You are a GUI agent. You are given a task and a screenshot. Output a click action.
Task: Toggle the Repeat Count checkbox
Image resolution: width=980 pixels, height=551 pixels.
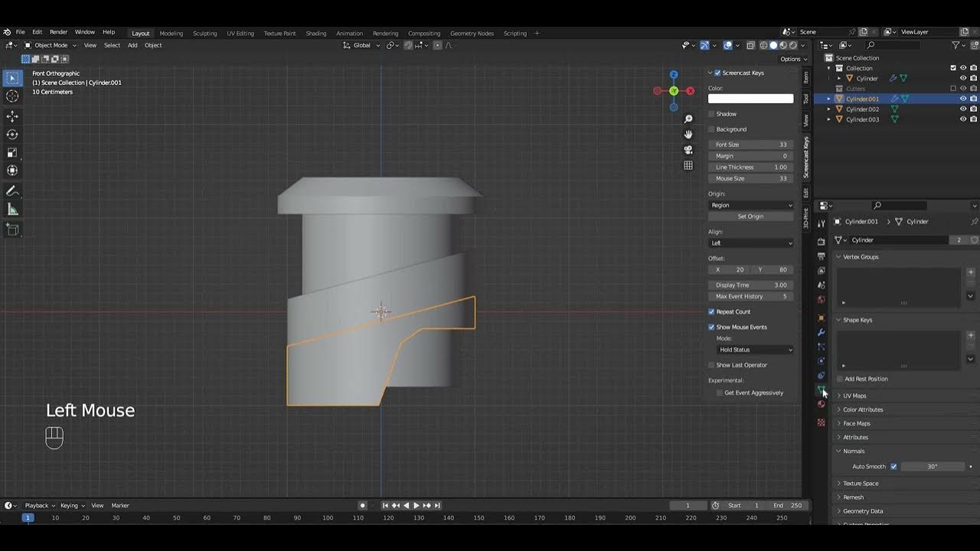(x=711, y=311)
